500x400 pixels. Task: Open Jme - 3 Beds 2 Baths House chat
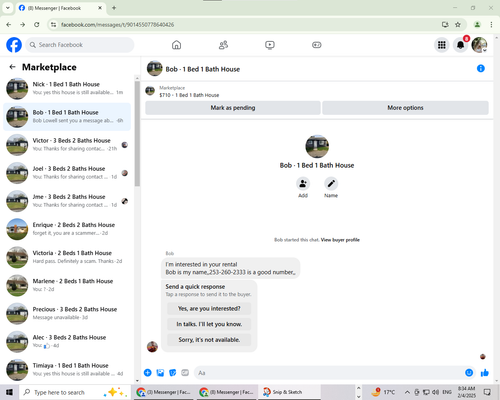pos(67,201)
